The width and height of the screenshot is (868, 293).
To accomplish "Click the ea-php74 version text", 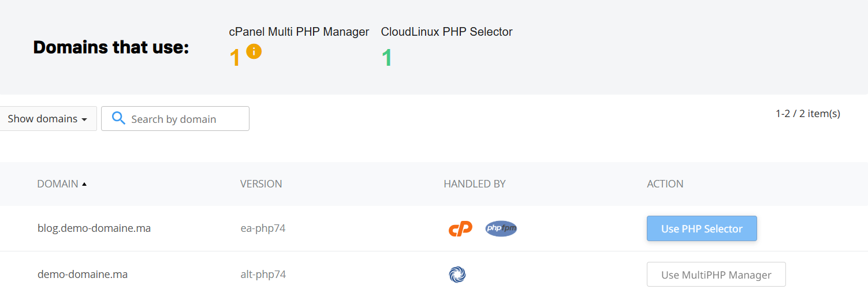I will 263,228.
